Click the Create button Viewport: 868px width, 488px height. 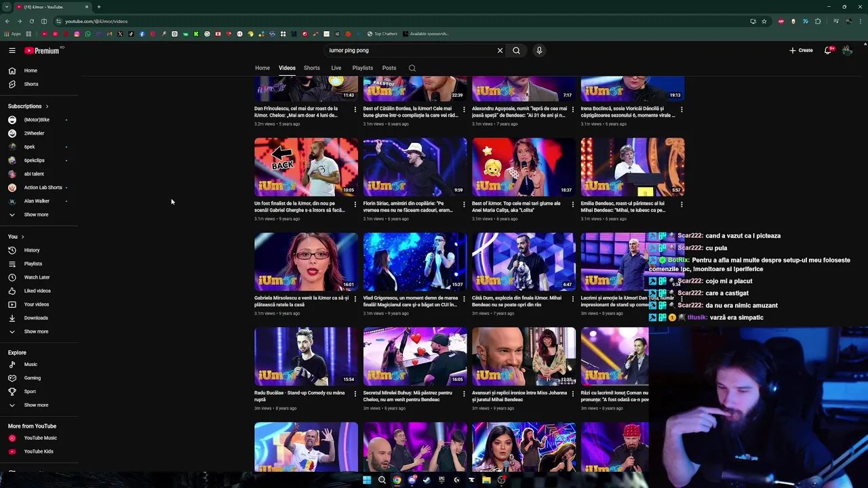[801, 50]
